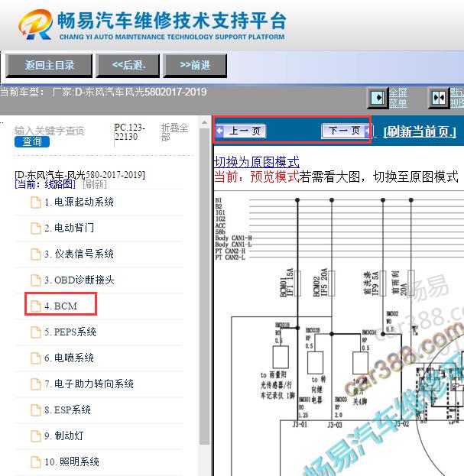Viewport: 464px width, 476px height.
Task: Click the sidebar scrollbar up arrow
Action: 204,123
